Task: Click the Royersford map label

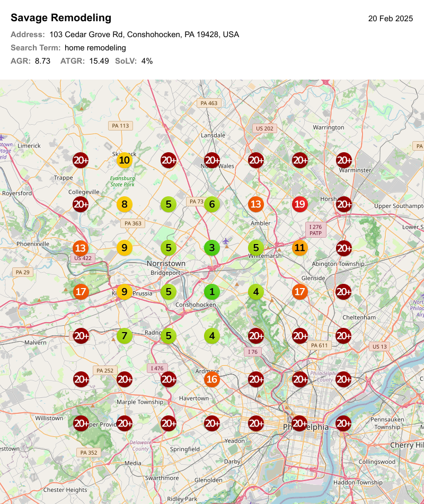Action: pos(17,193)
